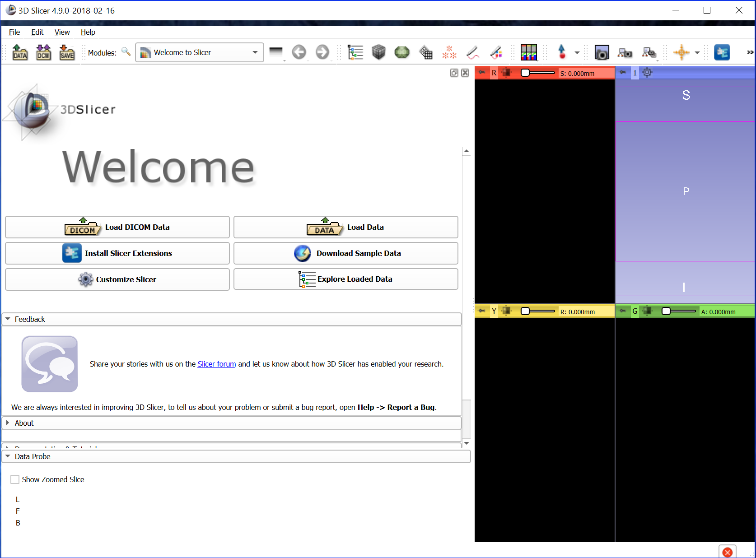Go to next module with forward arrow

pyautogui.click(x=322, y=52)
